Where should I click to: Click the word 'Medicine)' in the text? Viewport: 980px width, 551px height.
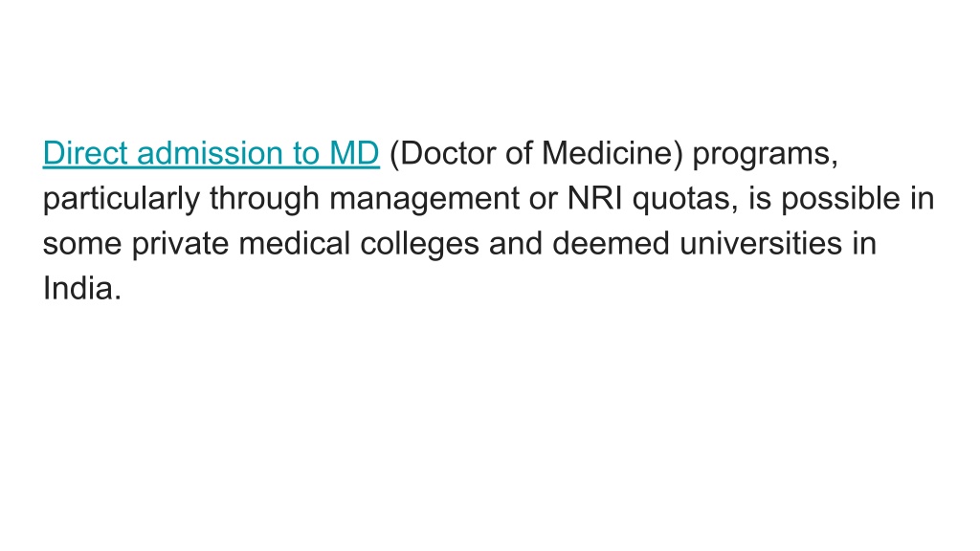click(612, 153)
